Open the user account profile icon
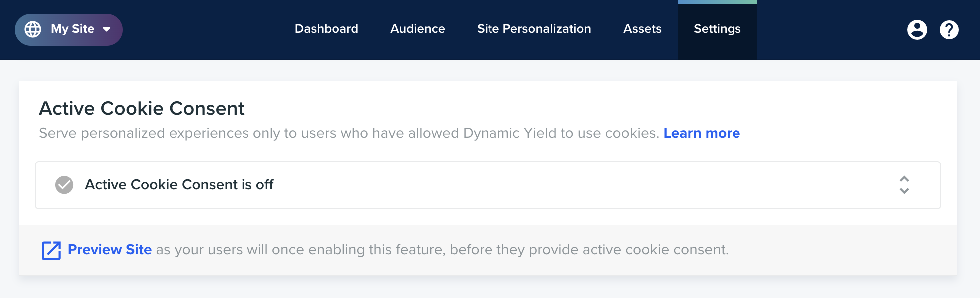 click(917, 30)
